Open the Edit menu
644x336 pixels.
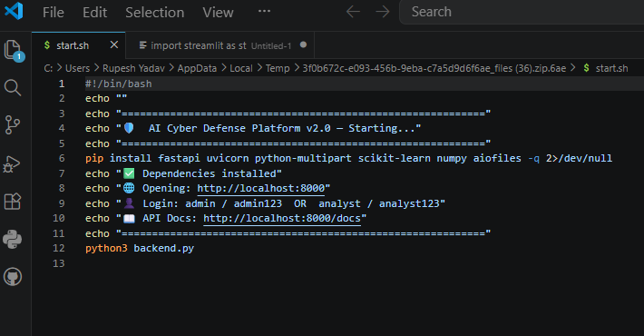(95, 13)
